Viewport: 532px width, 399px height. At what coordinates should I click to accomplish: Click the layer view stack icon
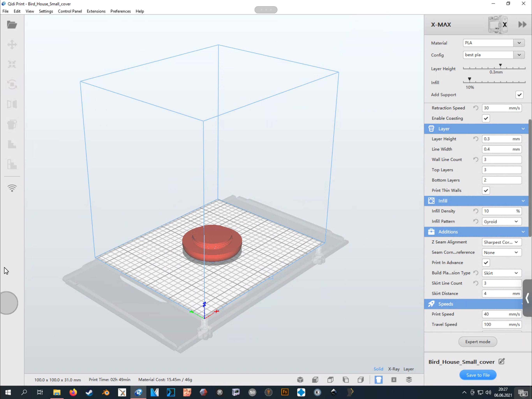(409, 380)
